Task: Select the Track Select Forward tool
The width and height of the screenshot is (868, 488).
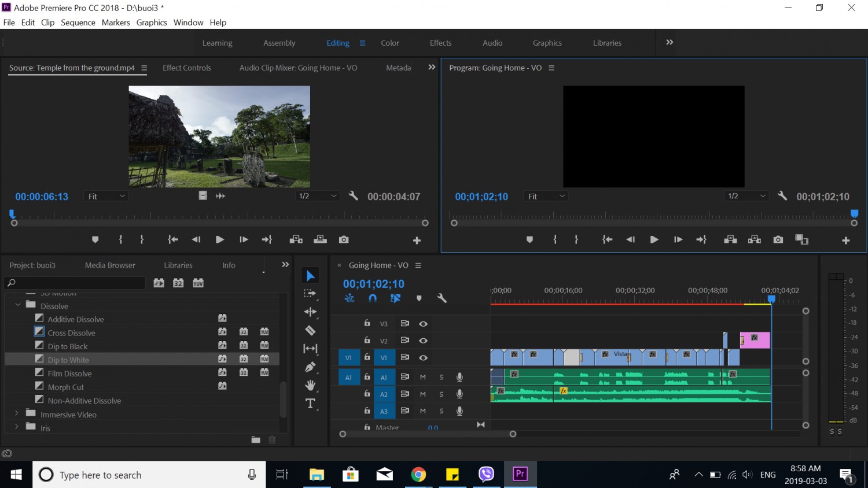Action: pos(310,294)
